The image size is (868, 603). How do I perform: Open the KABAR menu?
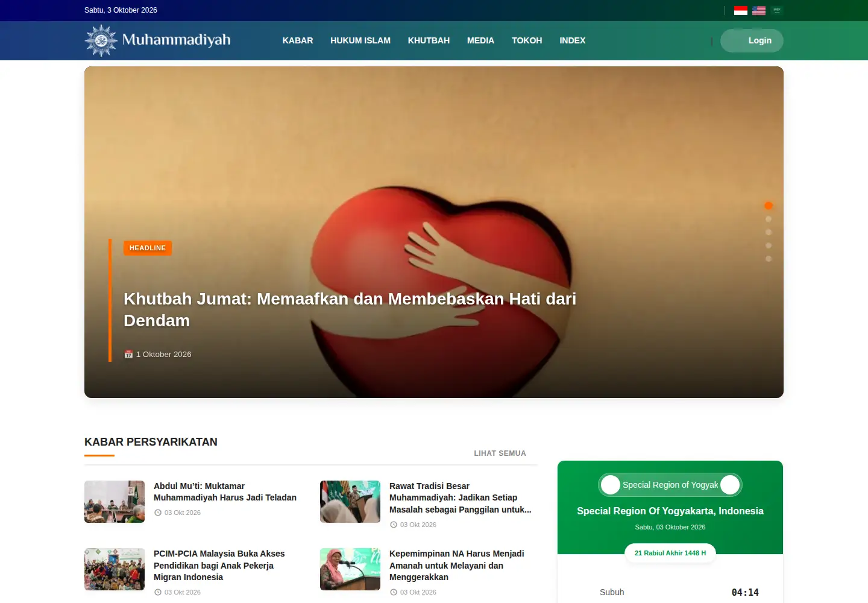click(x=298, y=40)
